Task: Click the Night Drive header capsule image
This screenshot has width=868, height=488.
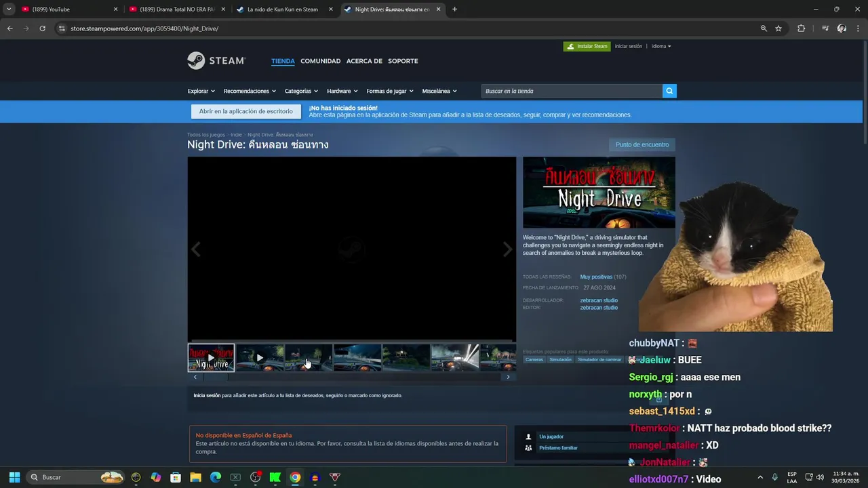Action: click(599, 192)
